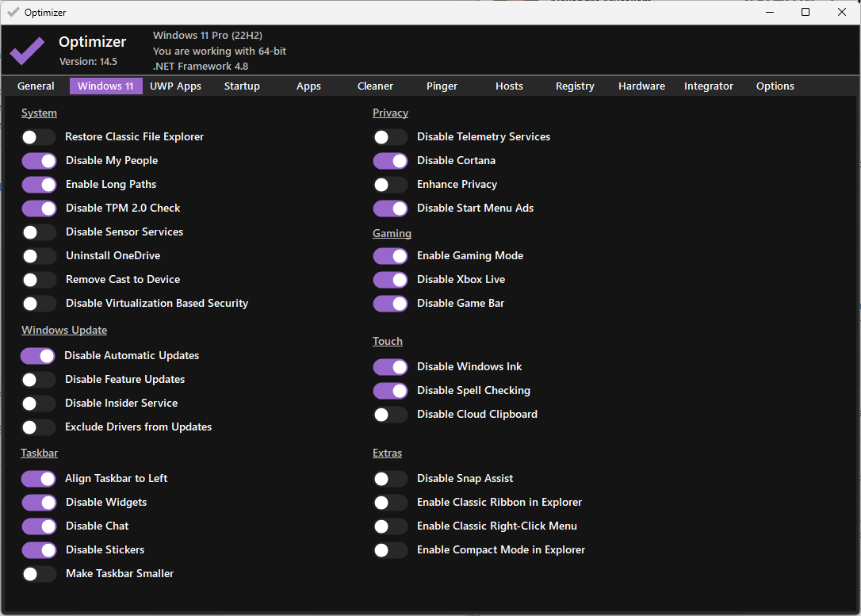Turn on Enhance Privacy switch
Viewport: 861px width, 616px height.
point(390,185)
